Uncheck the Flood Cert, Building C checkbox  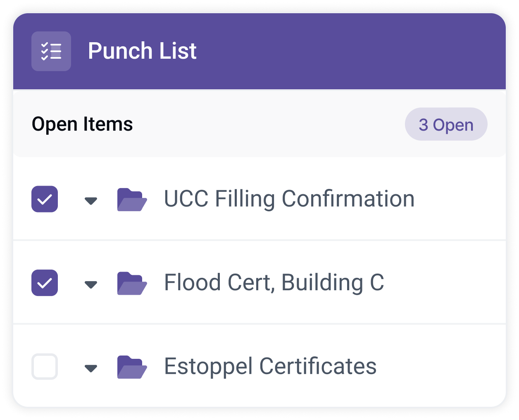[45, 283]
